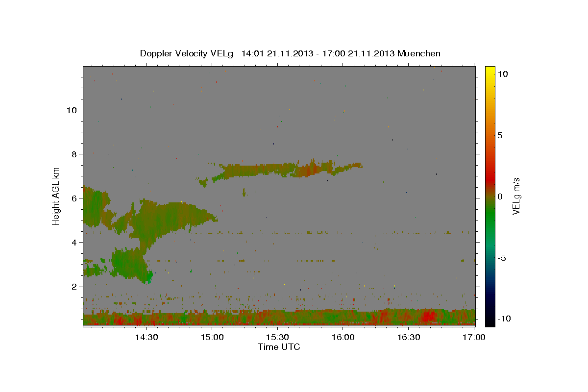This screenshot has width=588, height=392.
Task: Click the '16:30' time axis label
Action: 409,337
